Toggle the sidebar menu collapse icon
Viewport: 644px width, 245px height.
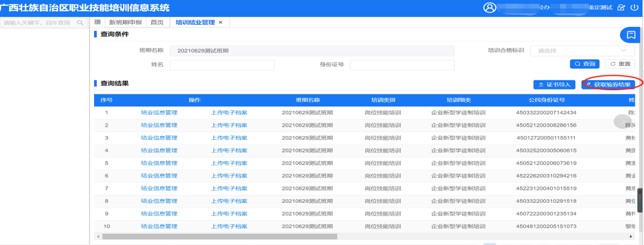coord(97,22)
